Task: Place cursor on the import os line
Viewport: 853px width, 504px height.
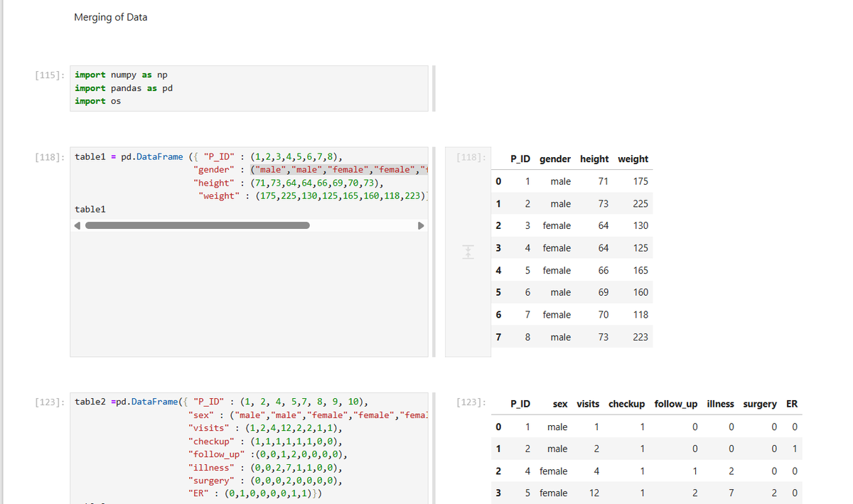Action: 97,101
